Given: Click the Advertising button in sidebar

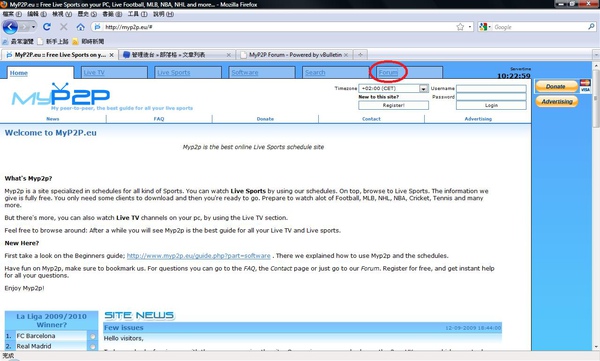Looking at the screenshot, I should click(557, 101).
